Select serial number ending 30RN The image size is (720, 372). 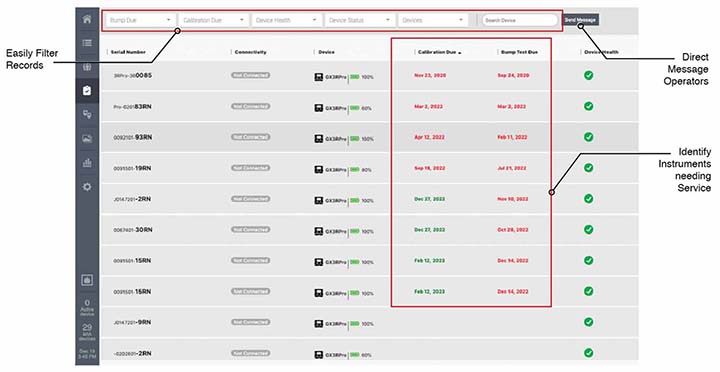click(133, 230)
